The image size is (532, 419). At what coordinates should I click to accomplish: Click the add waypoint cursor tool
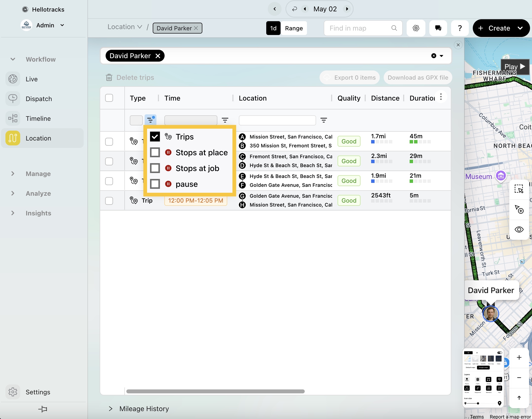[x=519, y=209]
